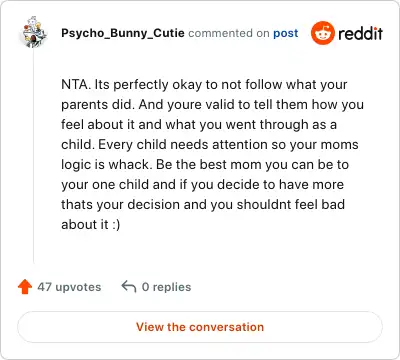
Task: Click the line starting "child. Every child"
Action: tap(210, 145)
